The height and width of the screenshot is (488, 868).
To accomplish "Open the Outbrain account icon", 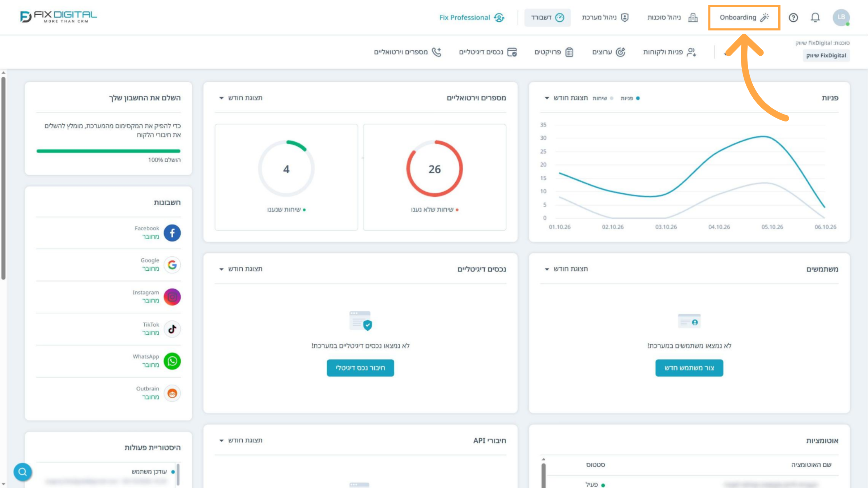I will pos(172,393).
